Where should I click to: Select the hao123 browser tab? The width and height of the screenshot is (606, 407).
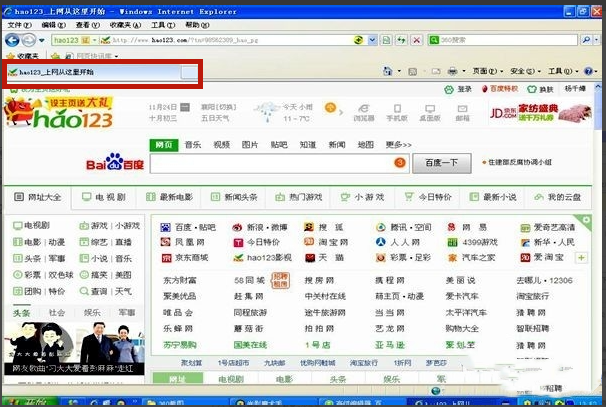(x=93, y=72)
